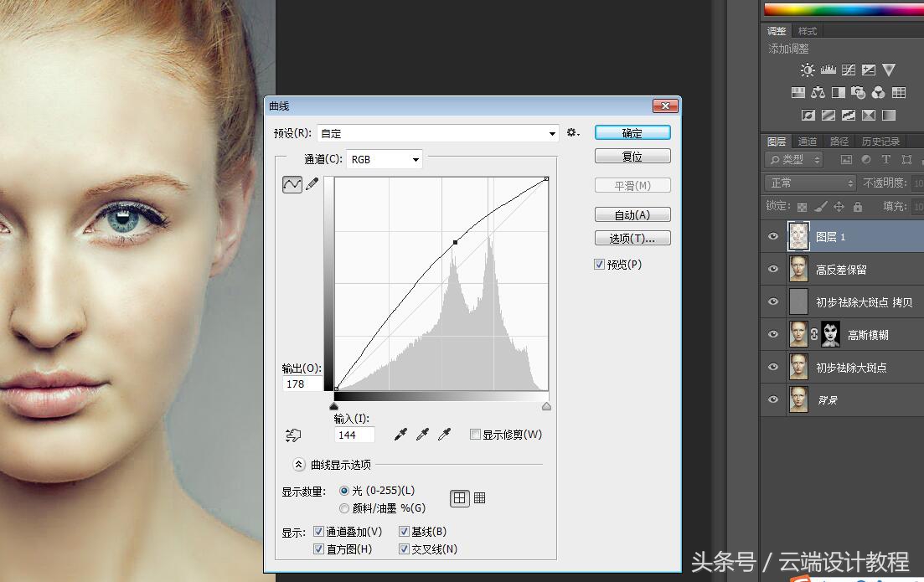Image resolution: width=924 pixels, height=582 pixels.
Task: Filter layers by text type
Action: click(885, 160)
